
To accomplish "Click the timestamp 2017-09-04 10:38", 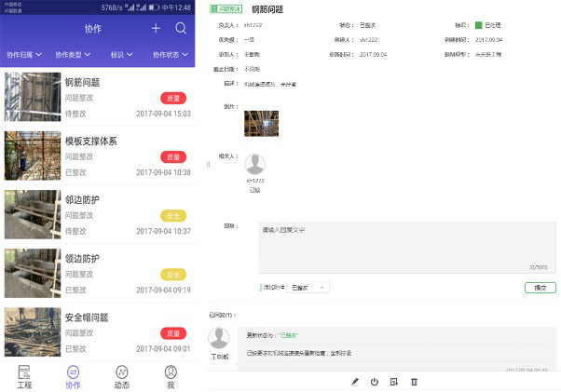I will click(x=163, y=172).
